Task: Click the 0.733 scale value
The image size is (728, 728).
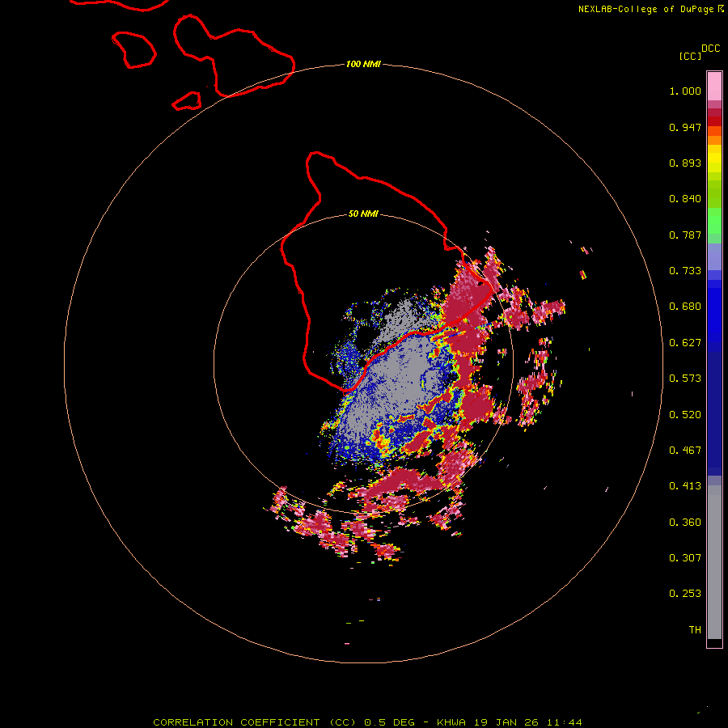Action: click(685, 271)
